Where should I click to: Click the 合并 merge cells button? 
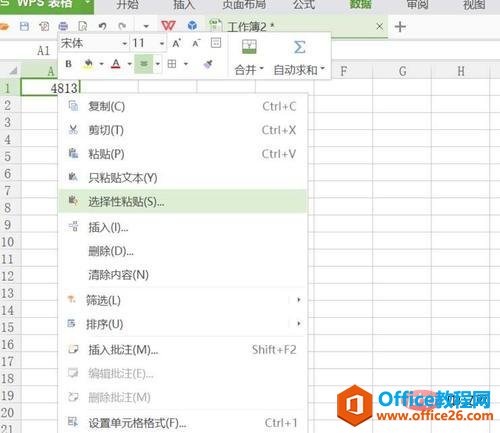tap(249, 57)
